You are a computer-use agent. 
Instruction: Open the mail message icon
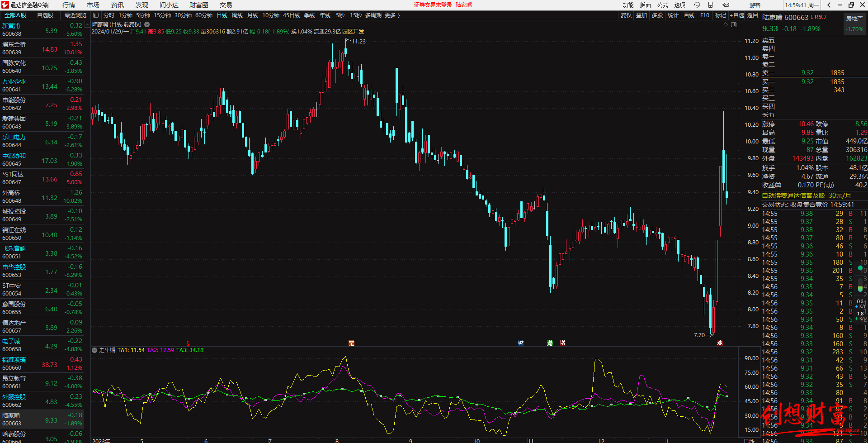(x=726, y=5)
